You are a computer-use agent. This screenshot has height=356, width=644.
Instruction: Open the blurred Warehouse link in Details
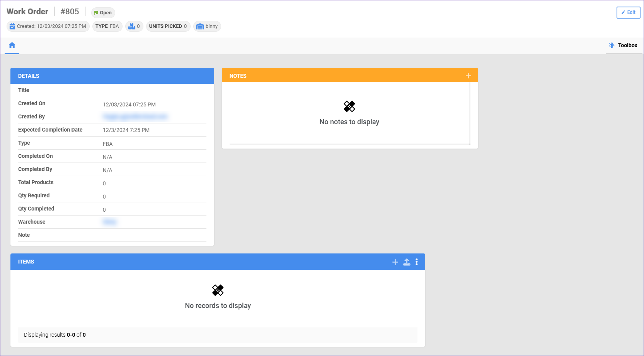[x=109, y=222]
